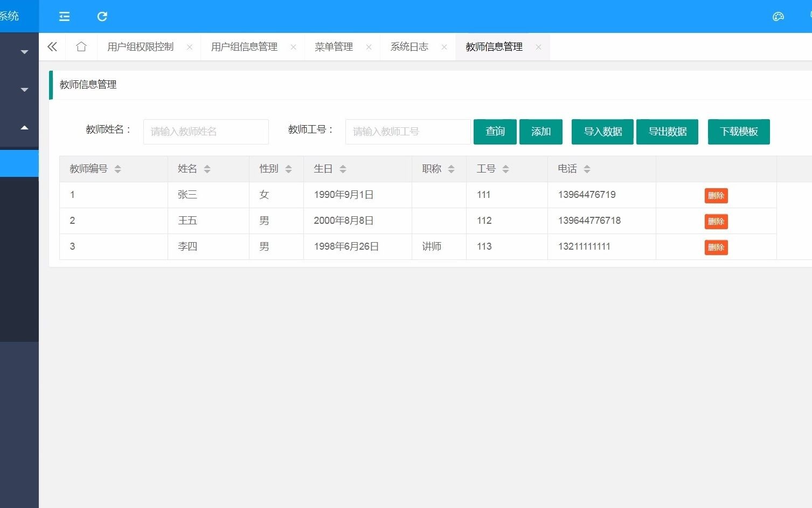Sort by 姓名 column arrows

207,169
